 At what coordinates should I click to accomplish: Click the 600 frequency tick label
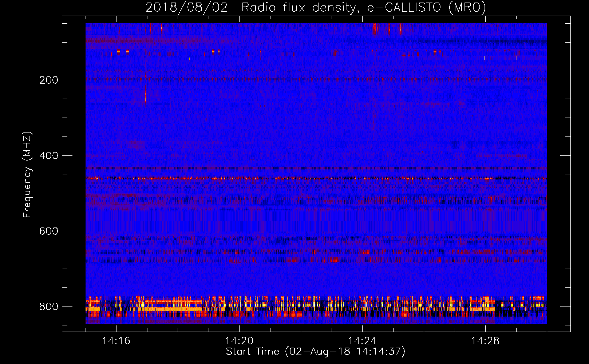click(x=49, y=232)
